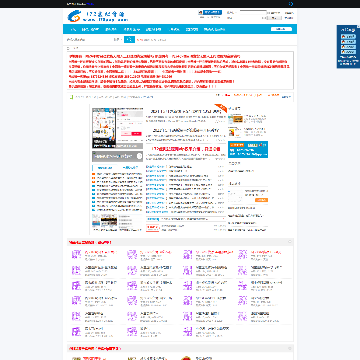This screenshot has height=360, width=360.
Task: Collapse the first forum category section
Action: (290, 242)
